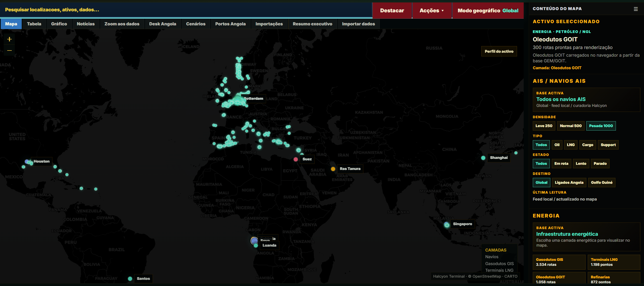Switch to the Mapa tab
The image size is (644, 286).
tap(11, 24)
